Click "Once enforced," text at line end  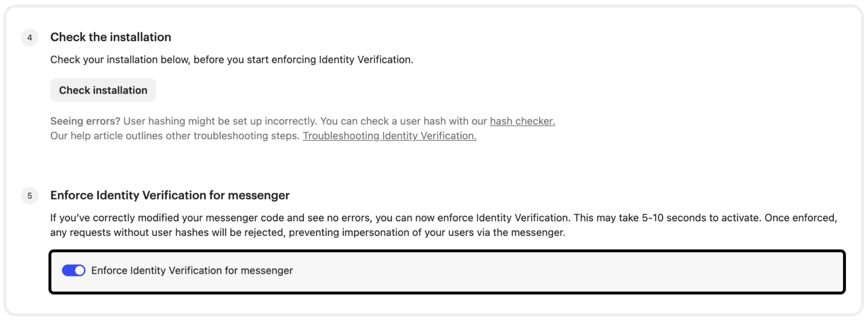coord(801,218)
